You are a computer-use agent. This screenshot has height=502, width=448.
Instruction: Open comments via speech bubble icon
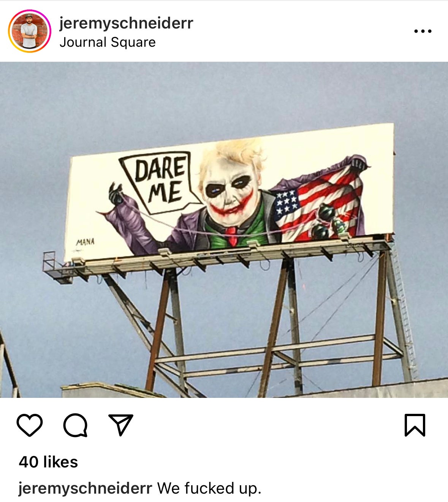75,425
